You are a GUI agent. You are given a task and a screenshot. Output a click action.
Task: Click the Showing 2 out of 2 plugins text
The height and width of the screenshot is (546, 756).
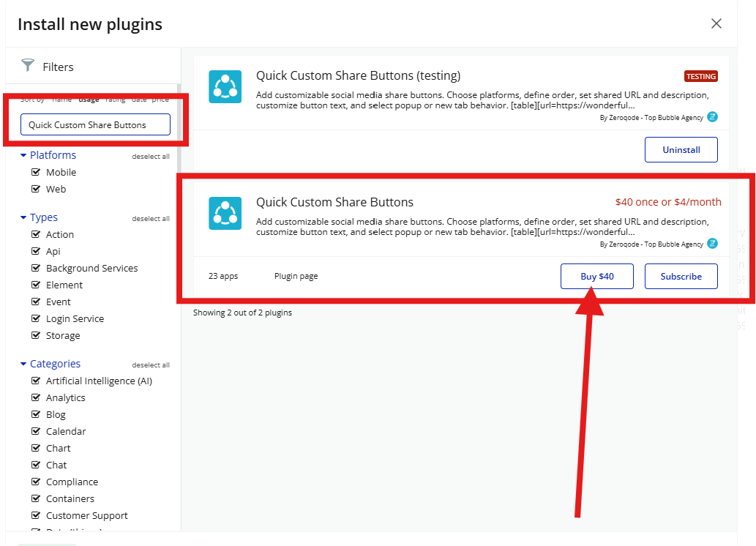pos(242,313)
